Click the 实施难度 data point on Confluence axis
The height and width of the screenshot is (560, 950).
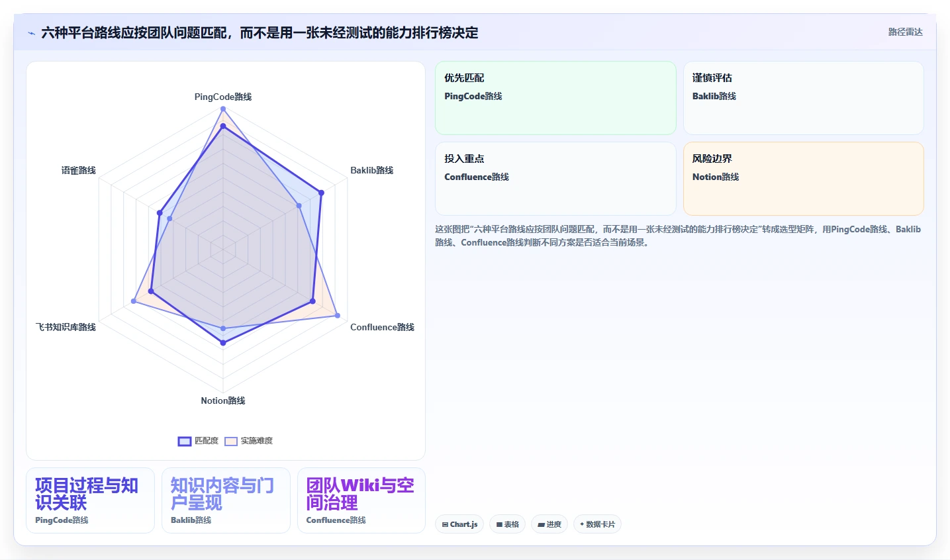click(338, 315)
